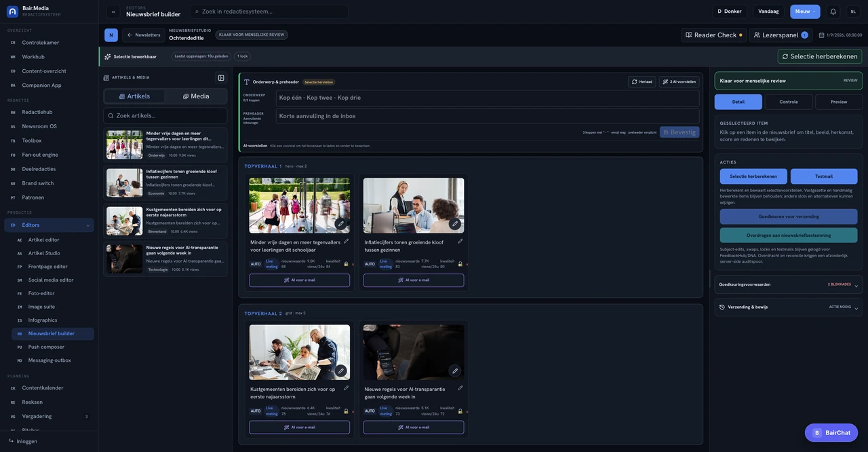Toggle AUTO badge on Minder vrije dagen card

click(256, 264)
